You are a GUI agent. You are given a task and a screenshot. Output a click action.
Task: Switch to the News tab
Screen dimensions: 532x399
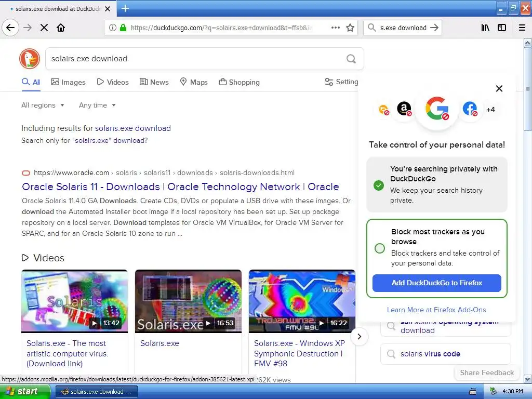tap(154, 82)
